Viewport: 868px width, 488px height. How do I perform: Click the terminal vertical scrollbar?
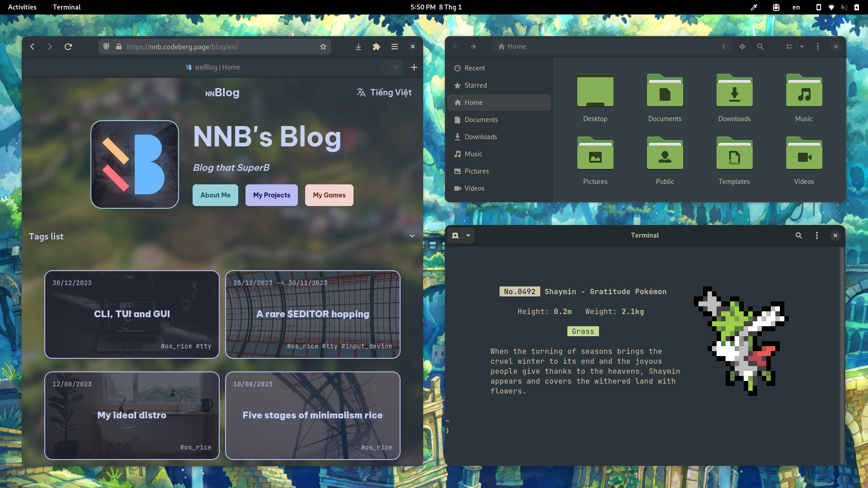[842, 356]
